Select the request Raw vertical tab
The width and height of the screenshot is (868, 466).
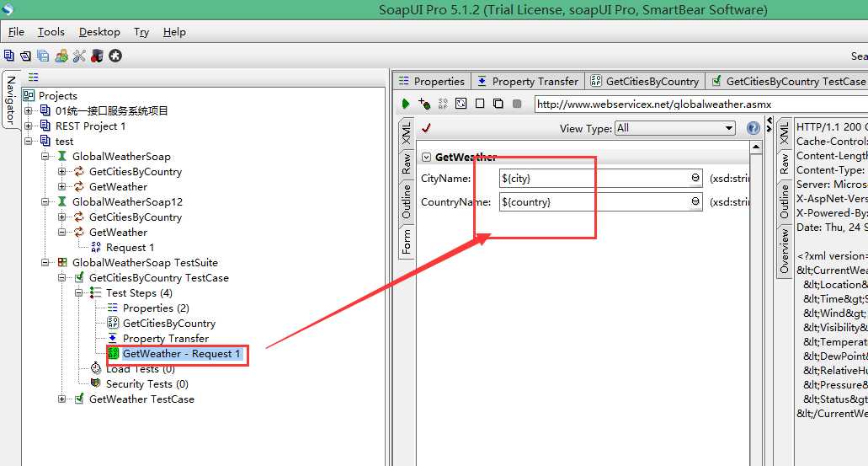click(407, 164)
